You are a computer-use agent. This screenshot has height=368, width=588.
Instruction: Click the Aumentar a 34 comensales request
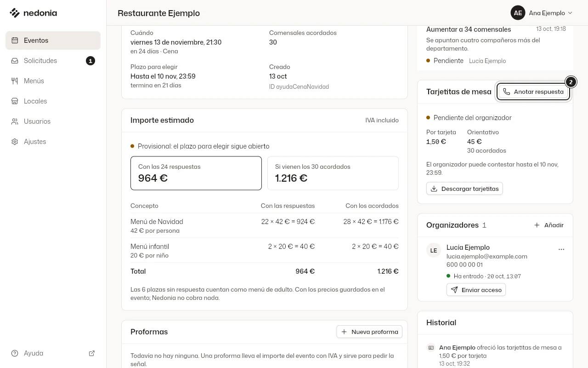[x=469, y=29]
